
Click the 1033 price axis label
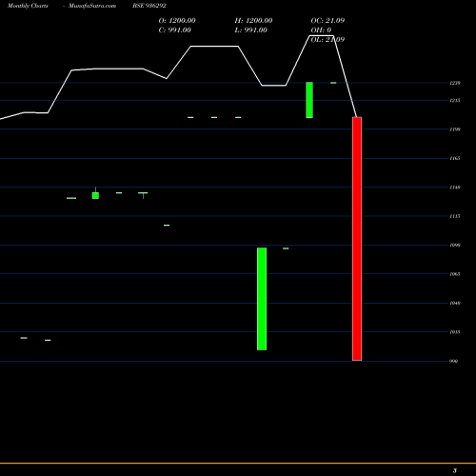[x=455, y=332]
